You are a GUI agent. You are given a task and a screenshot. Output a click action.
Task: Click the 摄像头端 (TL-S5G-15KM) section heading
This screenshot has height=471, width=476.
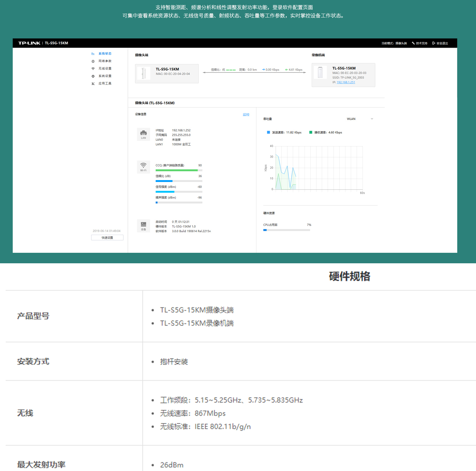tap(155, 103)
